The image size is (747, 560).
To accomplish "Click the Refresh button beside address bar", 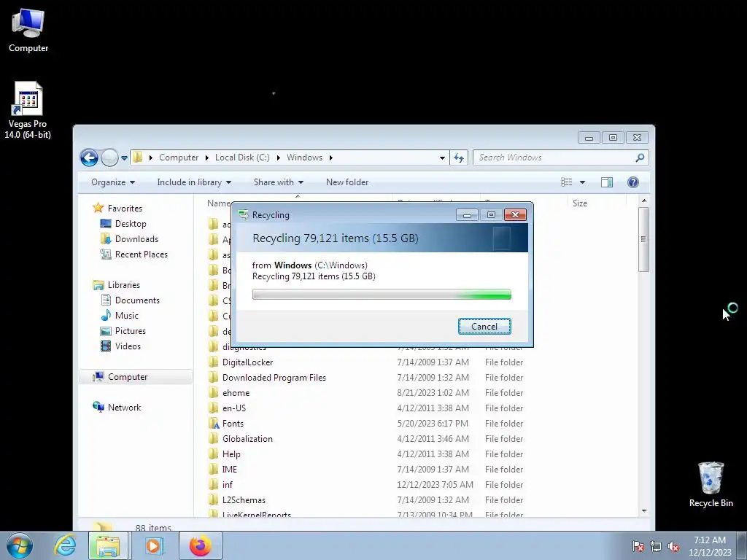I will 459,157.
